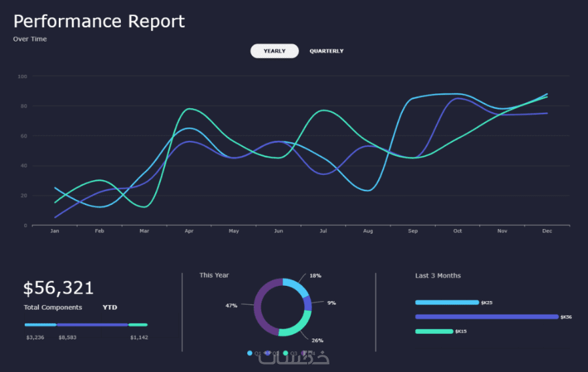This screenshot has height=372, width=588.
Task: Select the $K25 light blue bar
Action: pyautogui.click(x=447, y=303)
